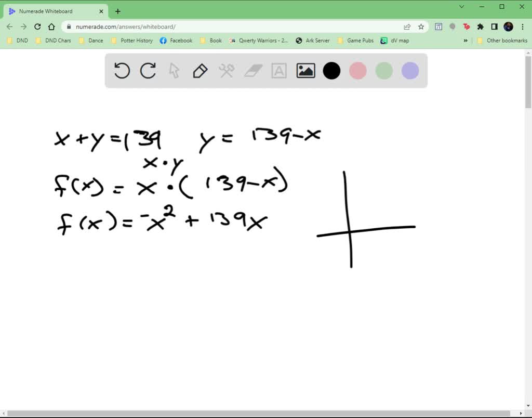Activate the Pen drawing tool
The height and width of the screenshot is (418, 532).
[x=200, y=71]
